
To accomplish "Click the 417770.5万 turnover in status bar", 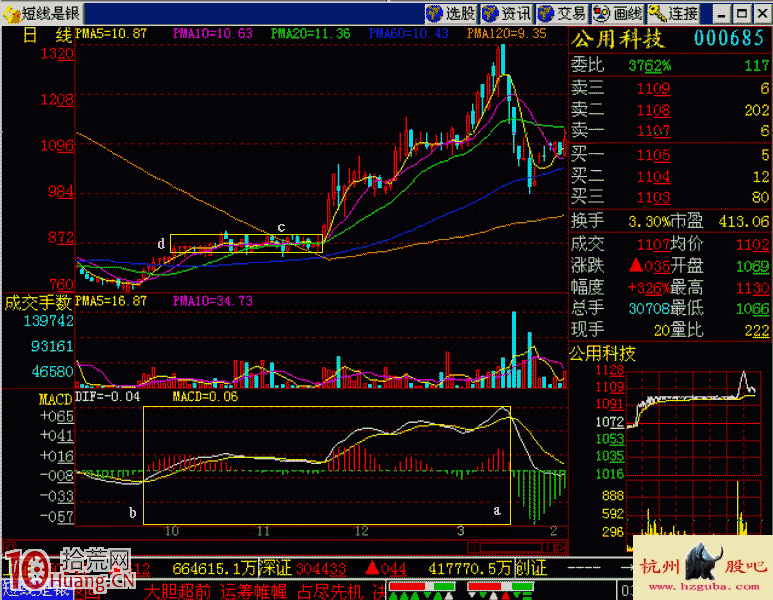I will (470, 568).
